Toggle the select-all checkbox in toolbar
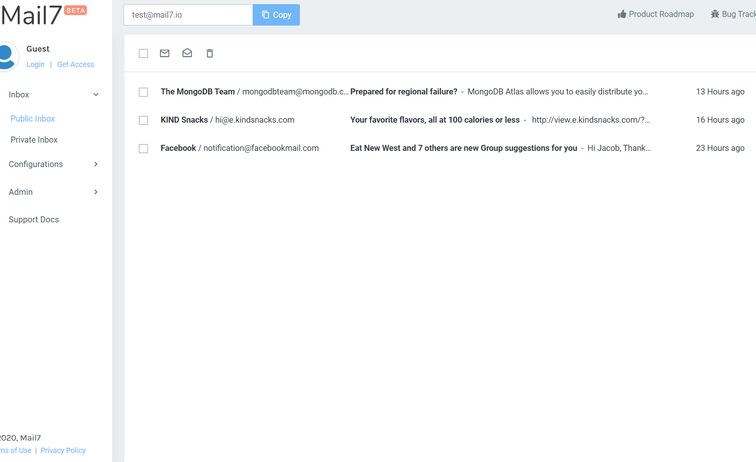The width and height of the screenshot is (756, 462). [143, 53]
